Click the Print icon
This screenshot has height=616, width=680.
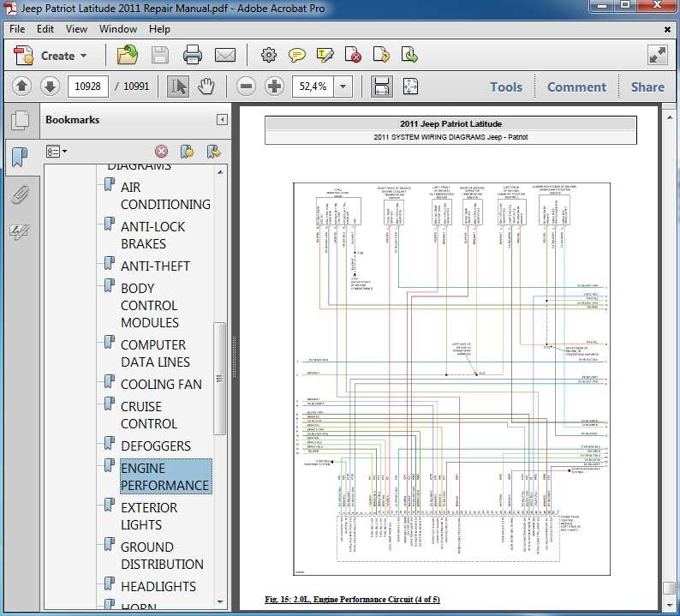pyautogui.click(x=192, y=55)
